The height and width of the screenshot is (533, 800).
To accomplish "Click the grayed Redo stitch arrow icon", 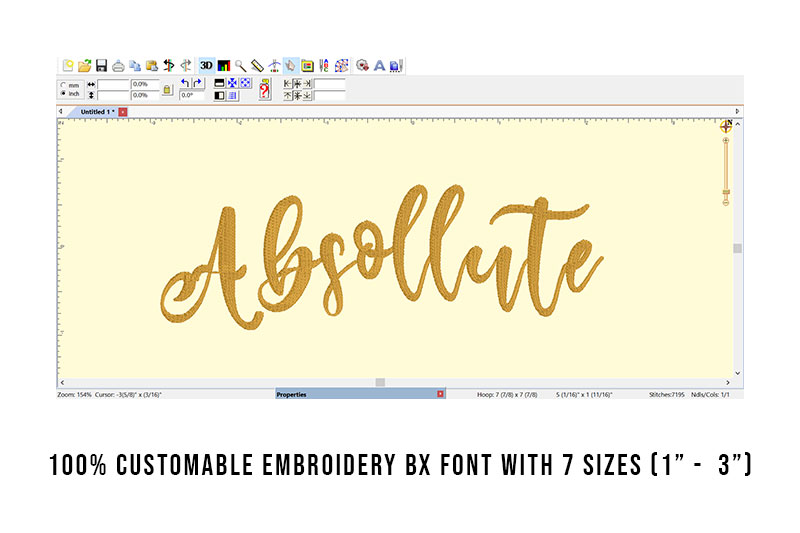I will tap(186, 65).
